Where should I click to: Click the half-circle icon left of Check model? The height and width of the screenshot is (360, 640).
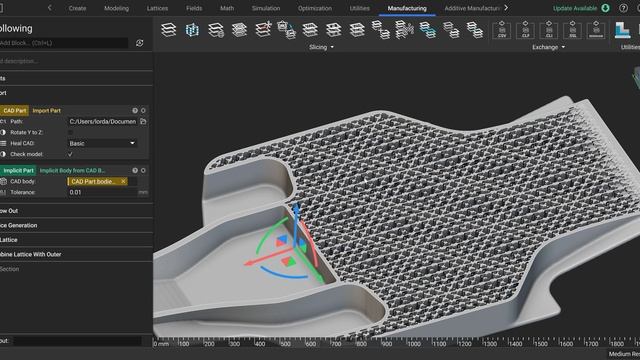point(3,154)
